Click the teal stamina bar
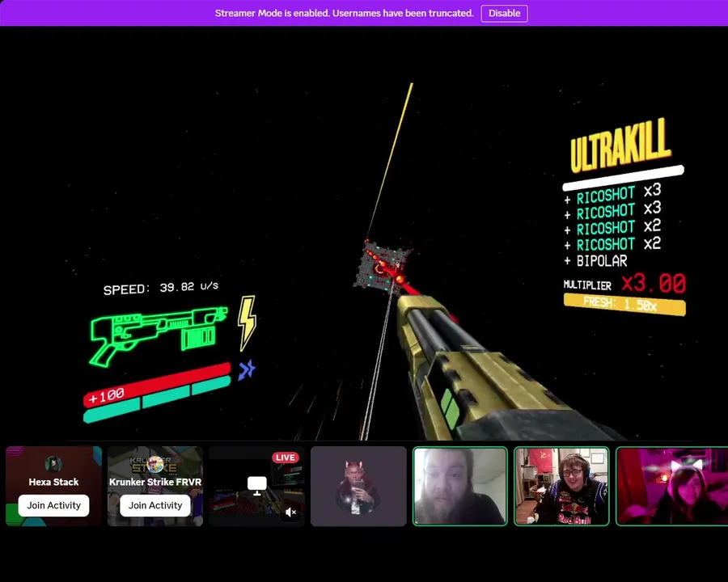Image resolution: width=728 pixels, height=582 pixels. point(157,399)
